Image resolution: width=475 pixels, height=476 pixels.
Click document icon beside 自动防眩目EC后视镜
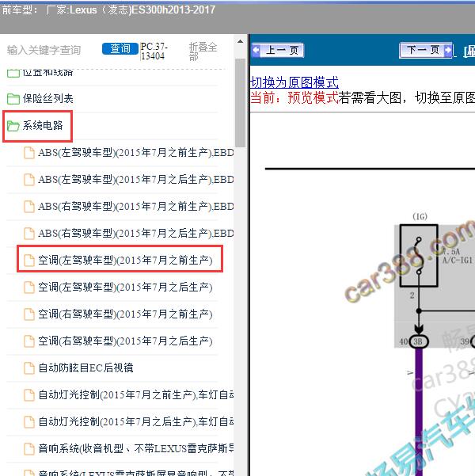tap(29, 368)
